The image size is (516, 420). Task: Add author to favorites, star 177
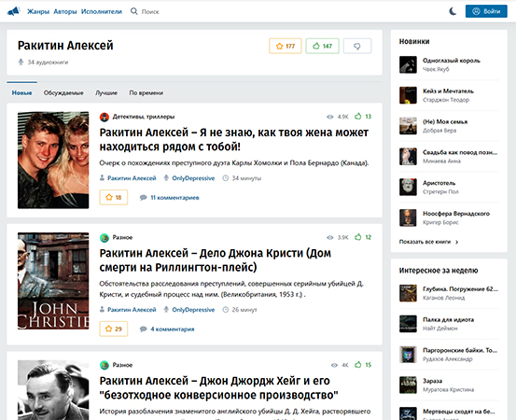pyautogui.click(x=286, y=46)
